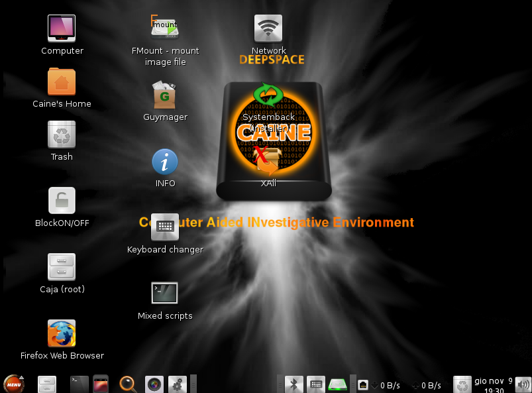The width and height of the screenshot is (532, 393).
Task: Open the gears settings launcher in the panel
Action: coord(178,384)
